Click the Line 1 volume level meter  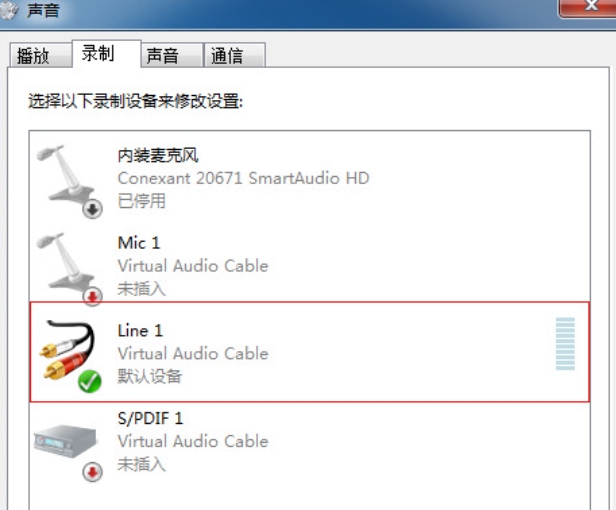pos(565,344)
